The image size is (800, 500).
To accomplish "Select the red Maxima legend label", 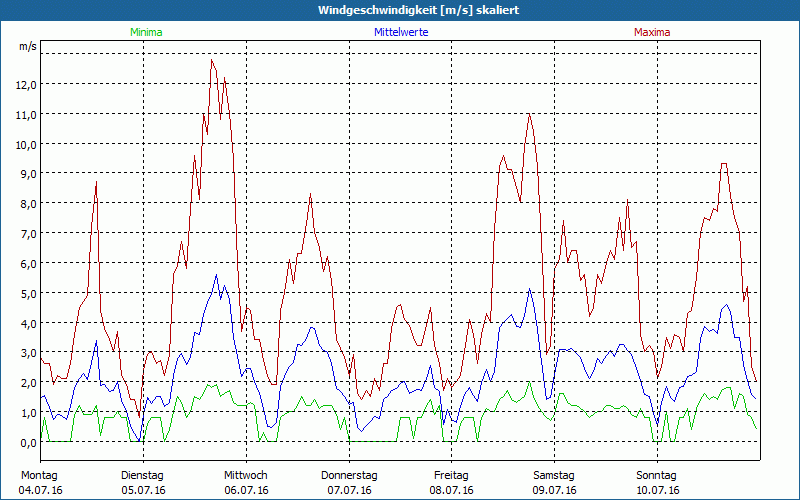I will click(x=652, y=32).
